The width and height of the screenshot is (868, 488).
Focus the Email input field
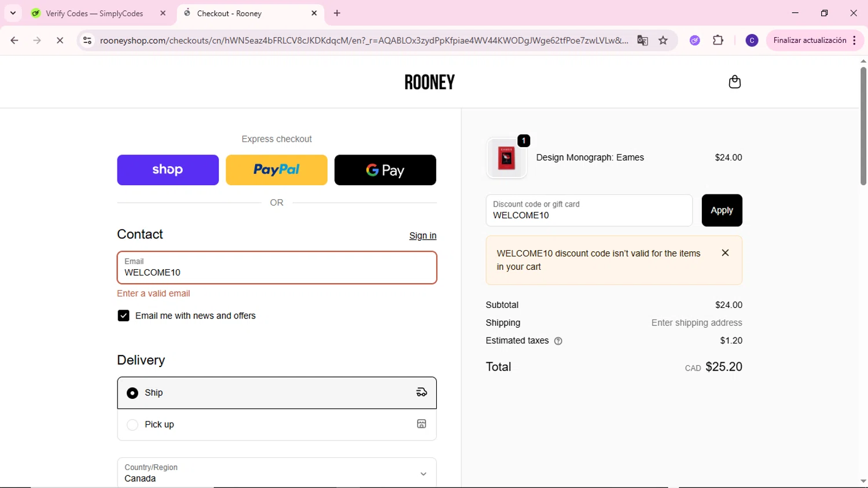277,267
